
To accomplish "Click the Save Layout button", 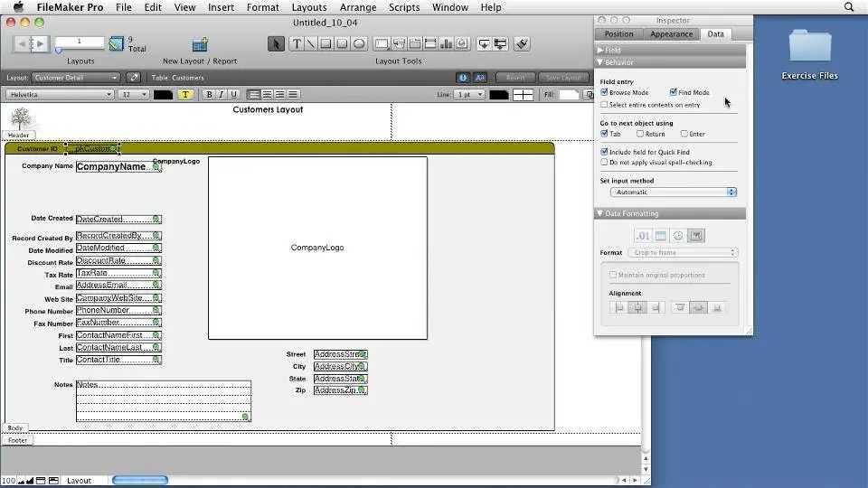I will 563,78.
